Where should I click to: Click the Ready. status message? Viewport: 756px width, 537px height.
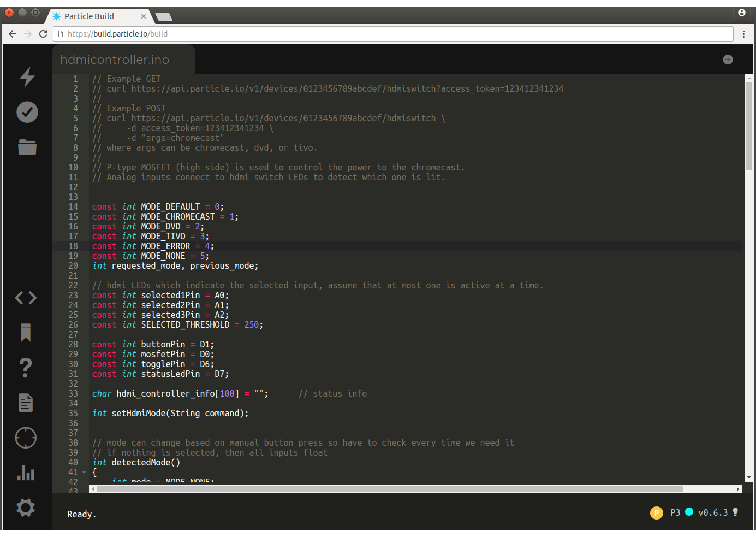(81, 514)
